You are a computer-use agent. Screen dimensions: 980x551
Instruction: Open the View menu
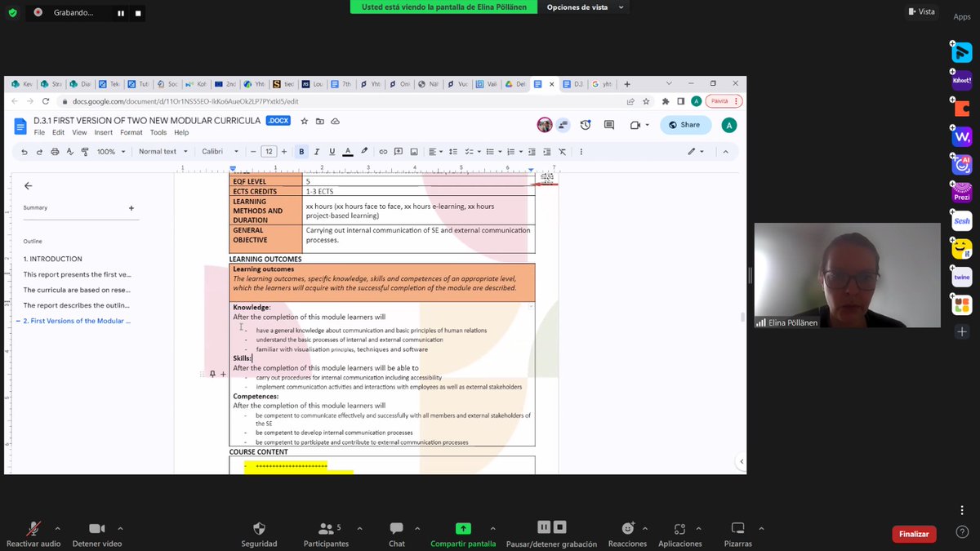79,132
